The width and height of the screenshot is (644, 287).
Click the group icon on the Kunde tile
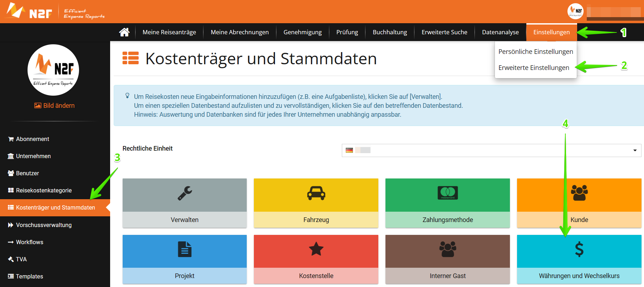[x=579, y=193]
